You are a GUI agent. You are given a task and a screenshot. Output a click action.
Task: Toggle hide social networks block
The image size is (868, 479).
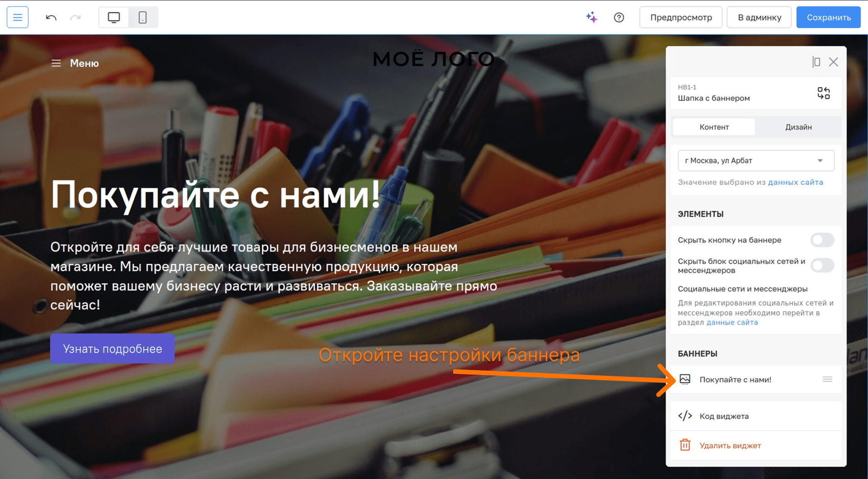(822, 265)
